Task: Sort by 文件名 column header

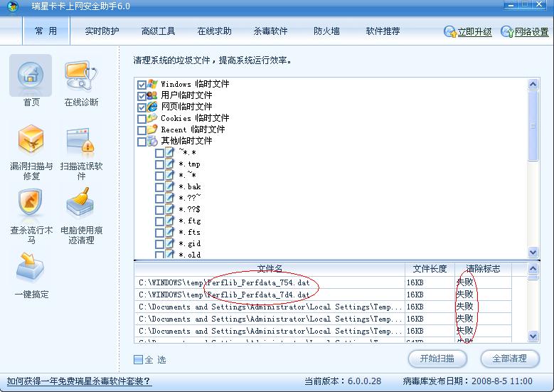Action: 270,269
